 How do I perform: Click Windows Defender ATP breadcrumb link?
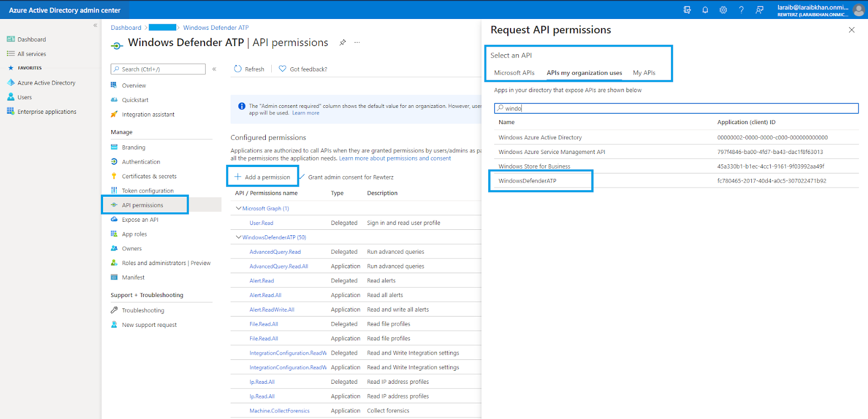click(216, 28)
